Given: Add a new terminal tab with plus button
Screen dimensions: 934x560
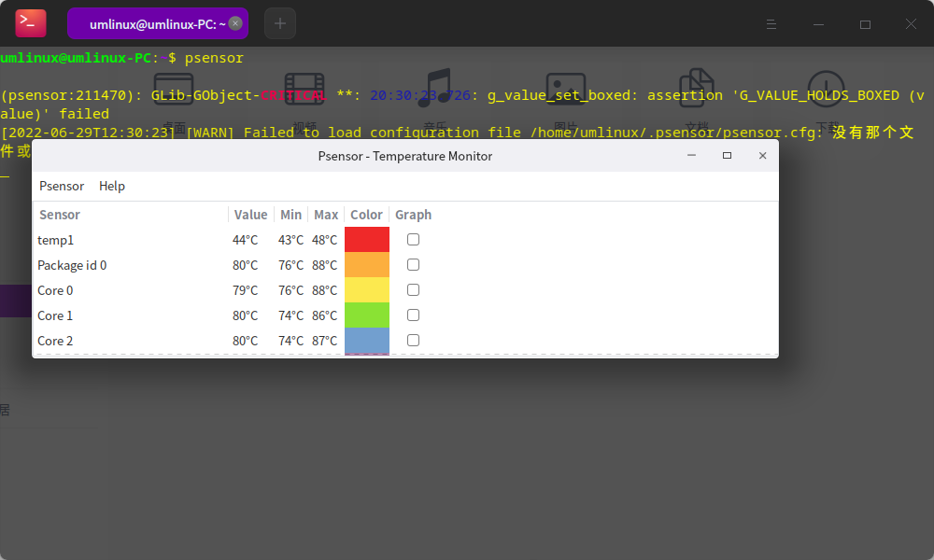Looking at the screenshot, I should point(280,23).
